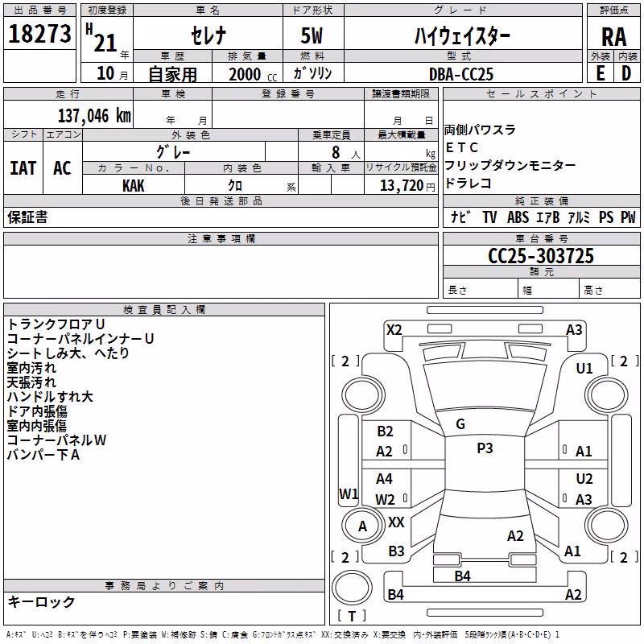The width and height of the screenshot is (644, 644).
Task: Select the 保証書 entry
Action: tap(27, 217)
